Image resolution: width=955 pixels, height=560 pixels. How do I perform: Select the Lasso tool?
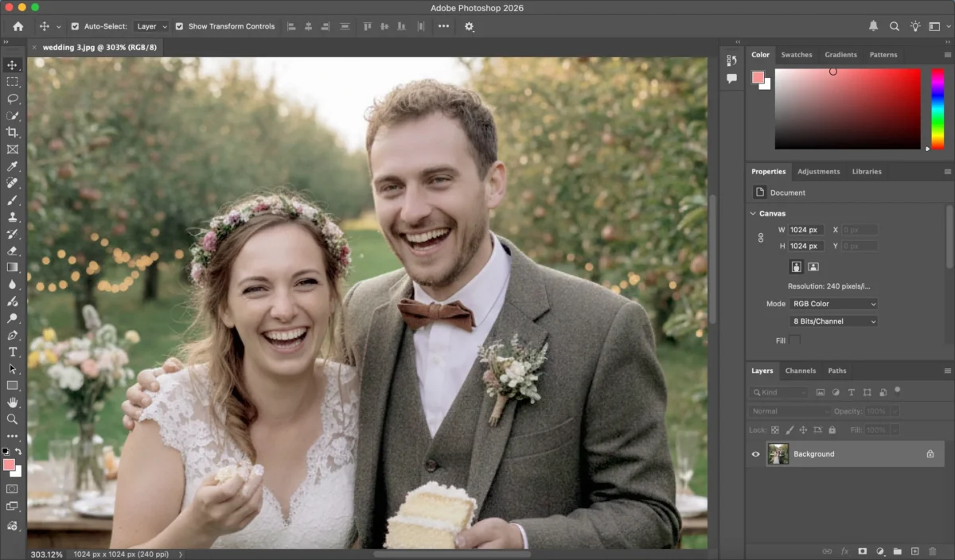pos(12,99)
